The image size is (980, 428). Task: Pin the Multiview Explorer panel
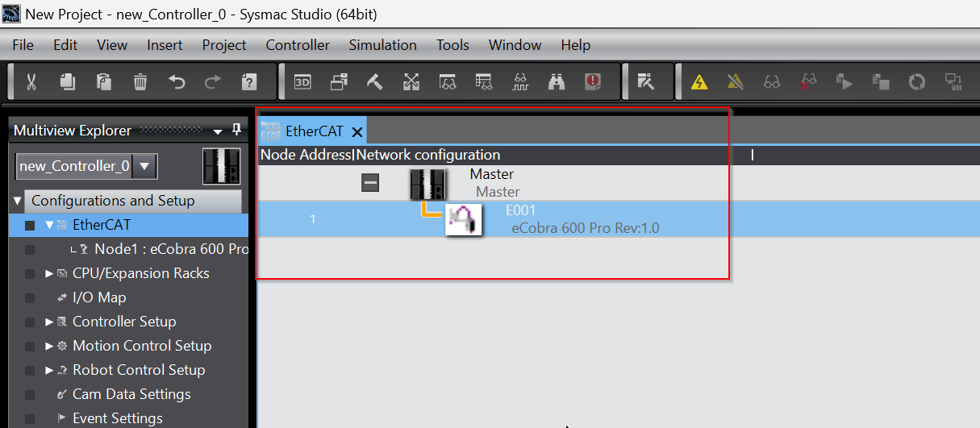(x=236, y=130)
